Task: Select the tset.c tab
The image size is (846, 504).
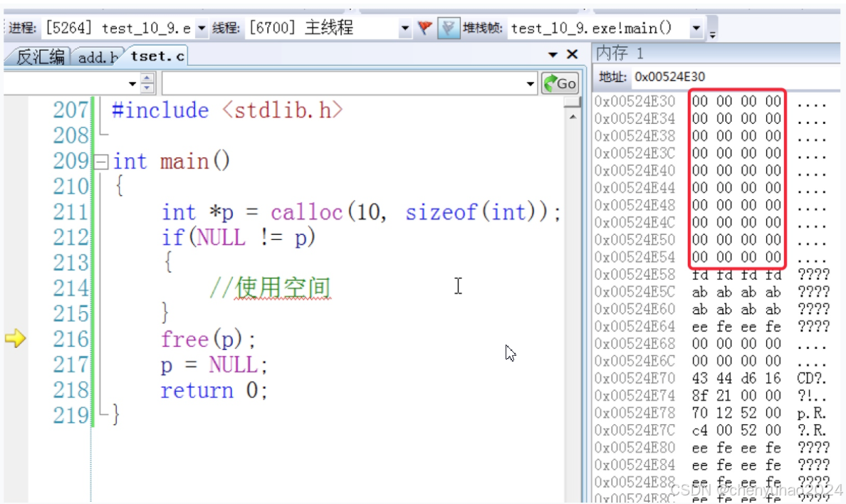Action: tap(157, 56)
